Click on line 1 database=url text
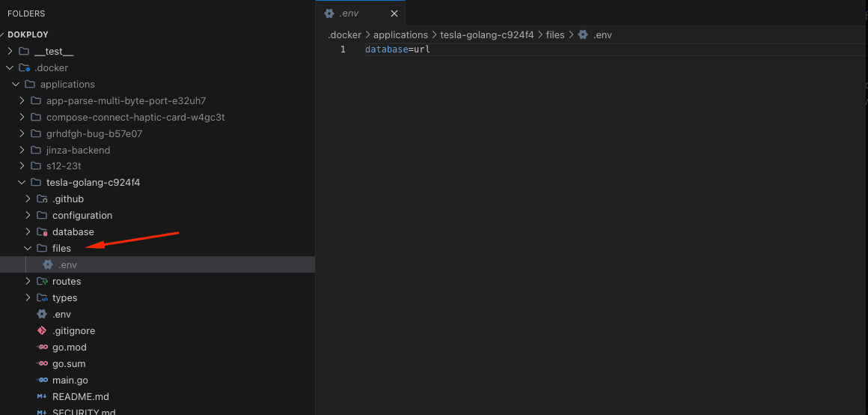This screenshot has height=415, width=868. click(x=397, y=49)
